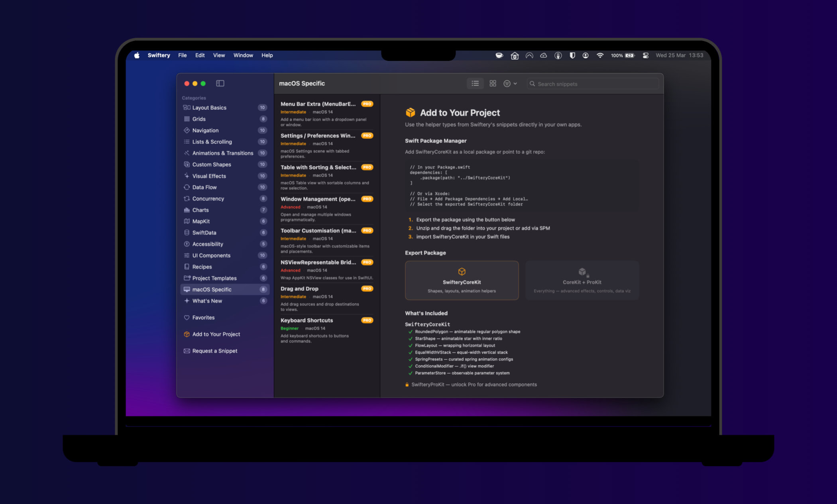Open the filter options dropdown
The image size is (837, 504).
[x=510, y=83]
